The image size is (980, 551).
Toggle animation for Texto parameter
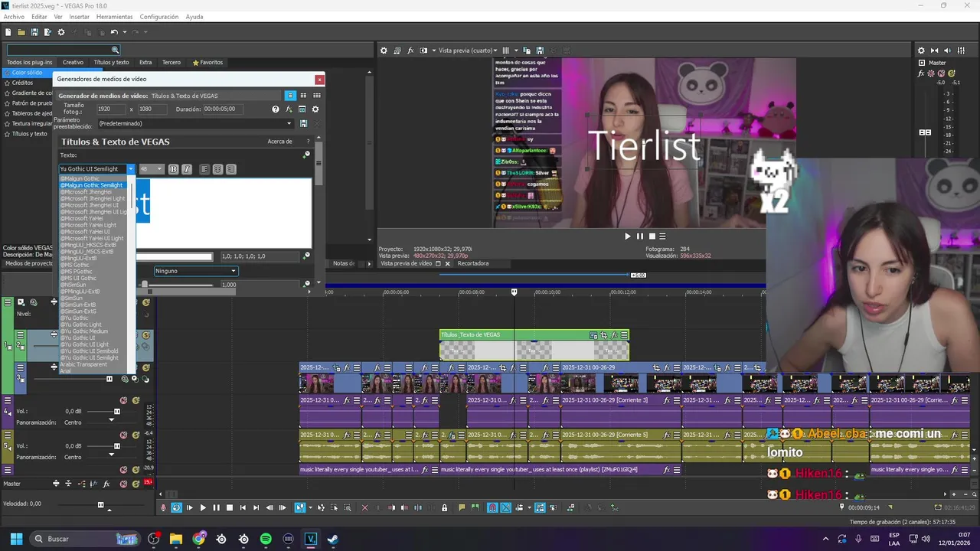307,155
